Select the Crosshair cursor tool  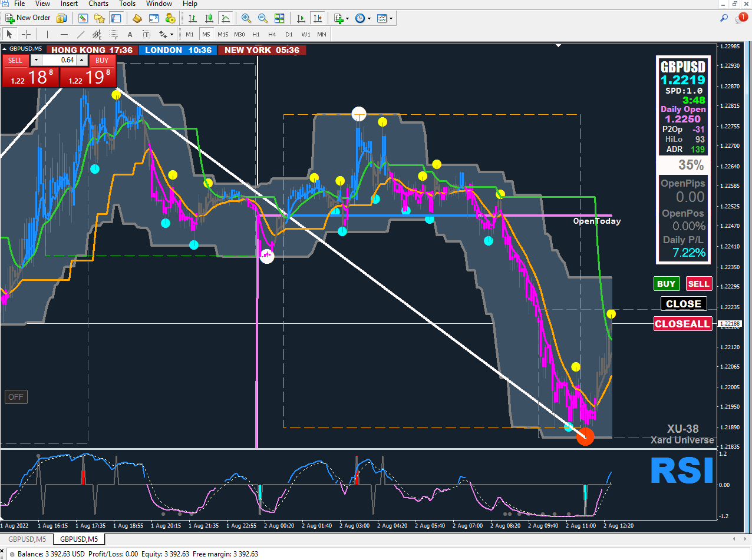click(x=26, y=34)
